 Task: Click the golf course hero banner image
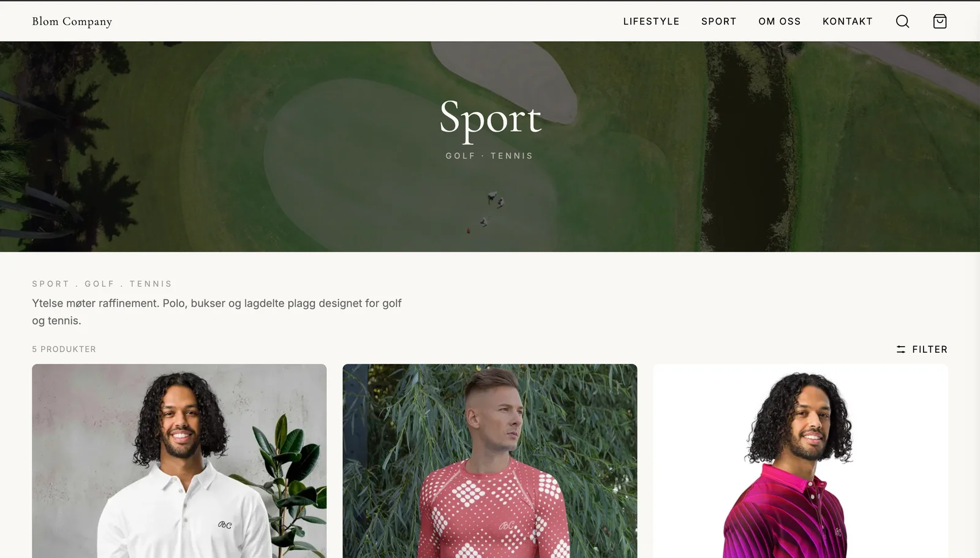[x=490, y=146]
